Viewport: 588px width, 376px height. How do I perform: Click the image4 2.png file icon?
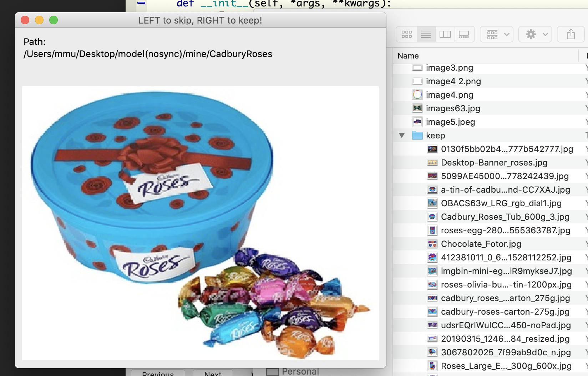(x=417, y=81)
